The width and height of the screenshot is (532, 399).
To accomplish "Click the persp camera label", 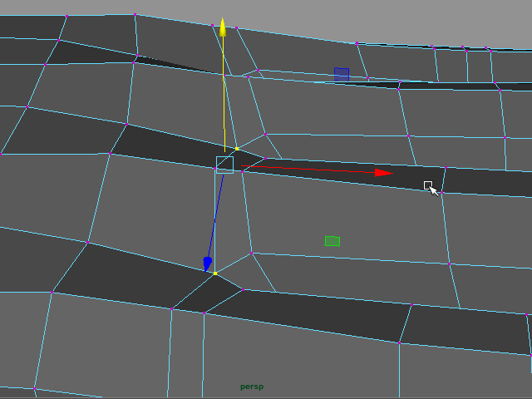I will pyautogui.click(x=252, y=387).
